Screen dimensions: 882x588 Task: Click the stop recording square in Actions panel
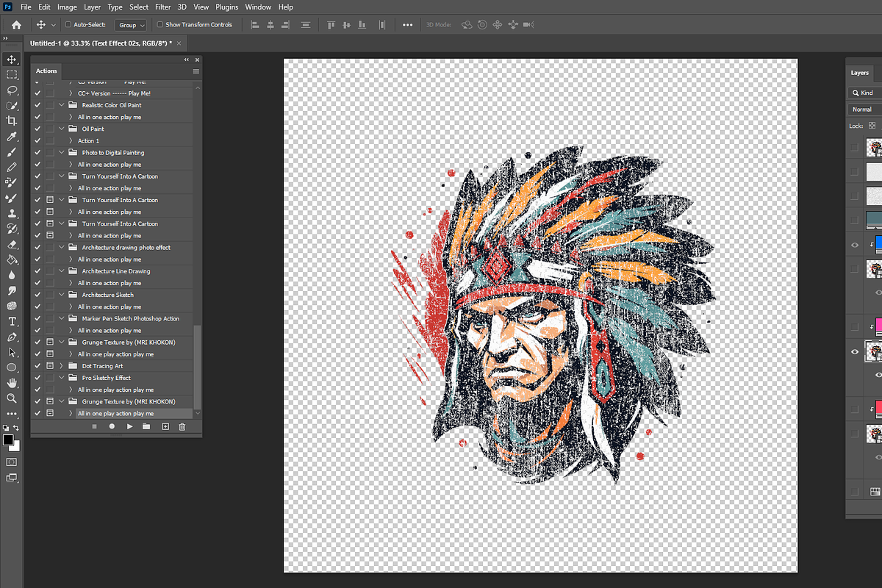point(94,426)
